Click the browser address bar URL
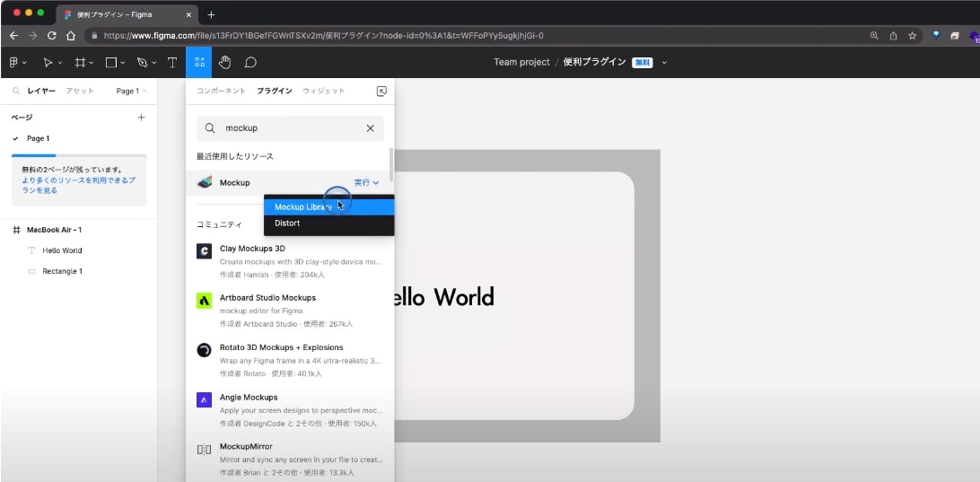The image size is (980, 482). pos(324,36)
